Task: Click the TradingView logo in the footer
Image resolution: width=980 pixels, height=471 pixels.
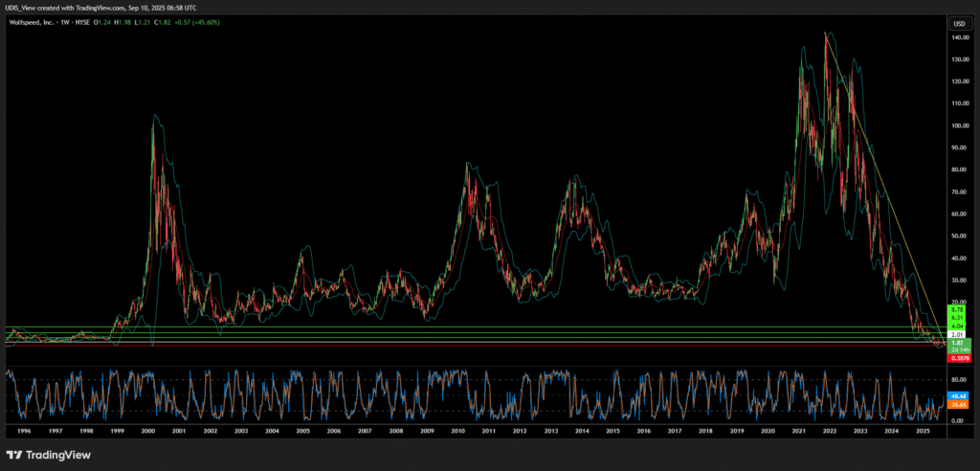Action: coord(48,451)
